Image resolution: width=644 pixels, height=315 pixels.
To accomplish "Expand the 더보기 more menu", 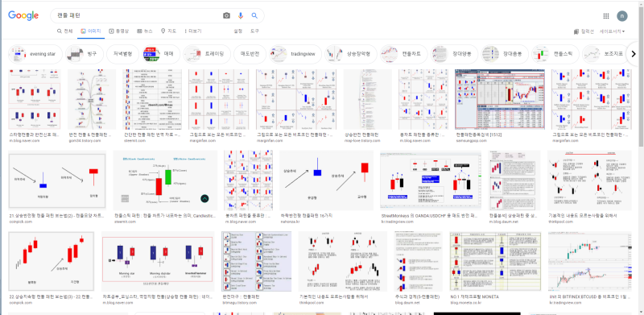I will 192,31.
